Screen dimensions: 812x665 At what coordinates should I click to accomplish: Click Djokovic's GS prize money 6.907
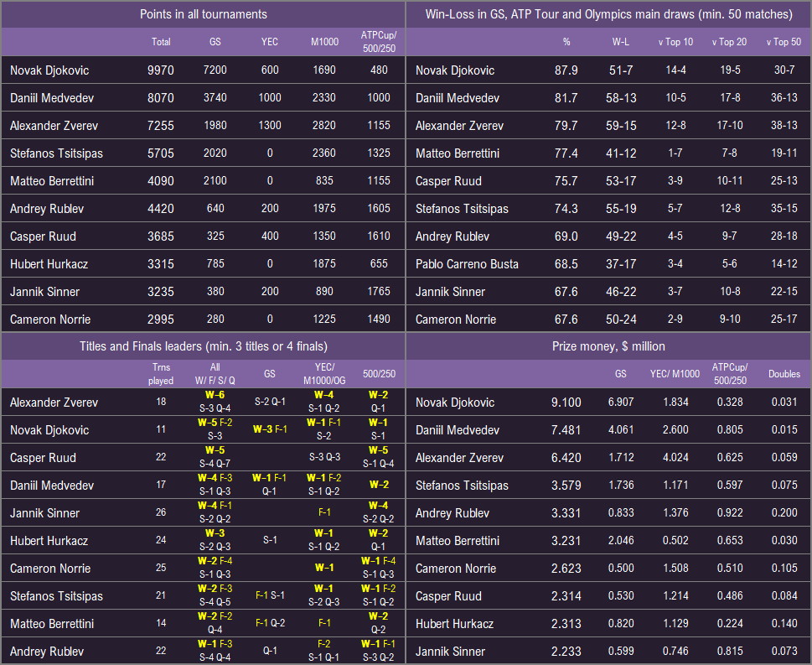pyautogui.click(x=621, y=402)
